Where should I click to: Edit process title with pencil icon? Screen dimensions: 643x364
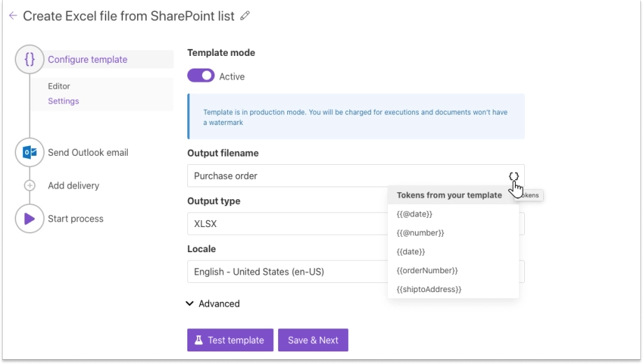point(245,16)
